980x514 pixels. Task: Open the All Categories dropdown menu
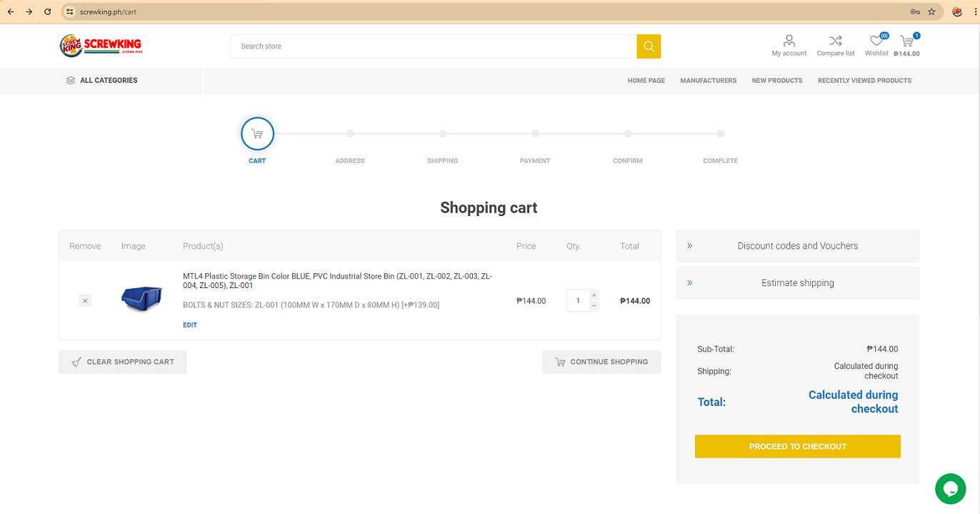tap(101, 81)
